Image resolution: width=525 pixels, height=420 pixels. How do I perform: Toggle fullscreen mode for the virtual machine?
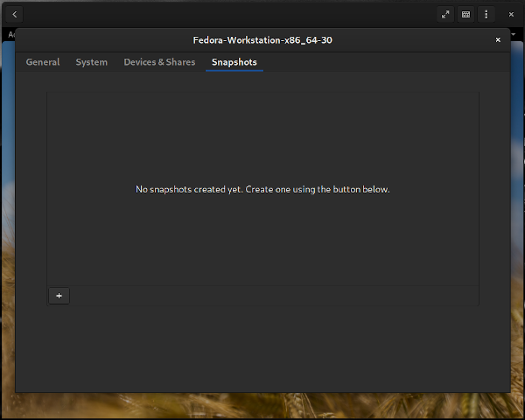[445, 14]
